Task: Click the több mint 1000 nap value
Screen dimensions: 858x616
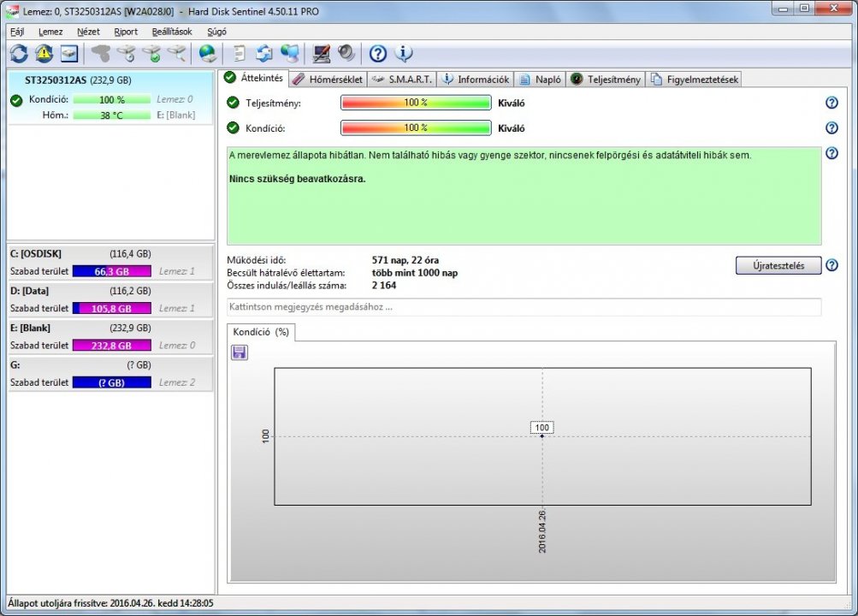Action: [x=415, y=273]
